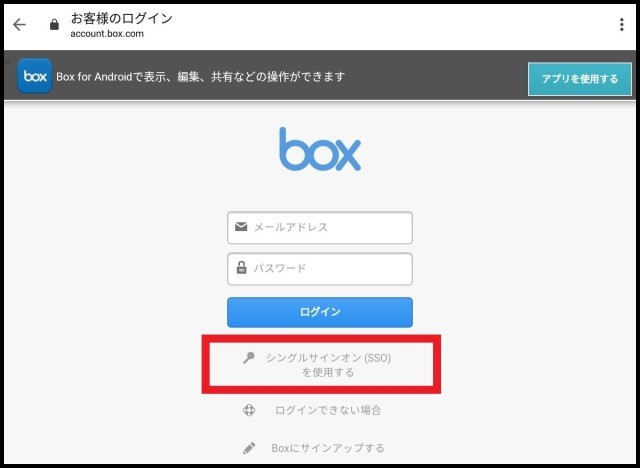Click the padlock site security icon
This screenshot has height=468, width=640.
(54, 25)
